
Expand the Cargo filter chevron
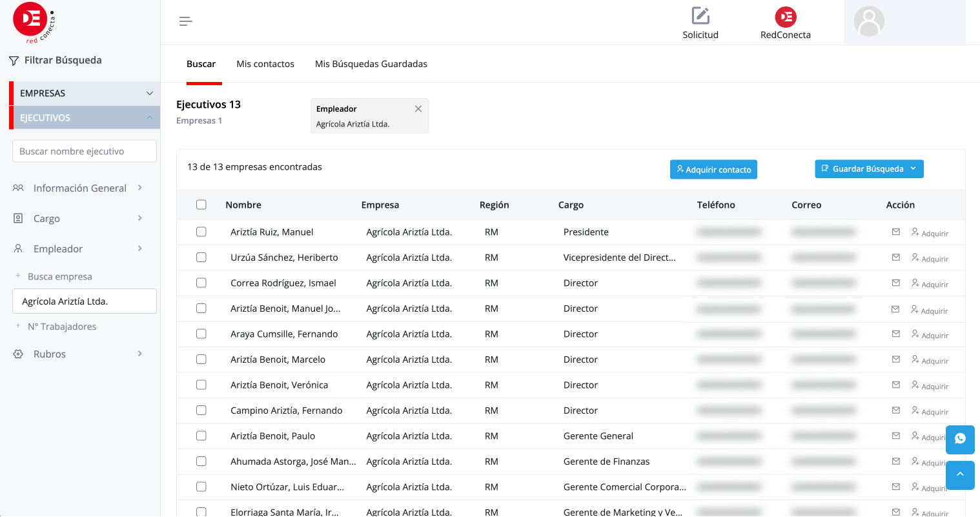[x=140, y=218]
